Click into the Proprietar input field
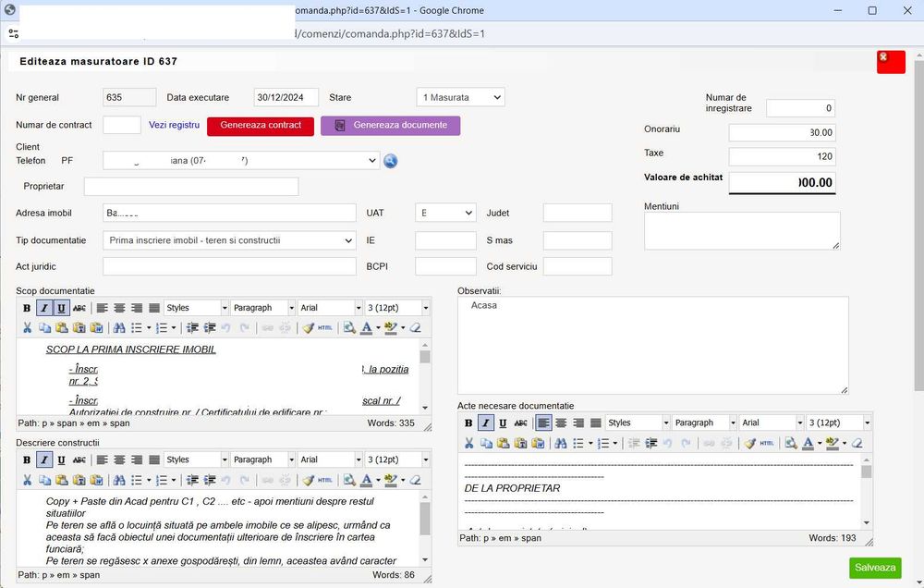924x588 pixels. tap(191, 187)
